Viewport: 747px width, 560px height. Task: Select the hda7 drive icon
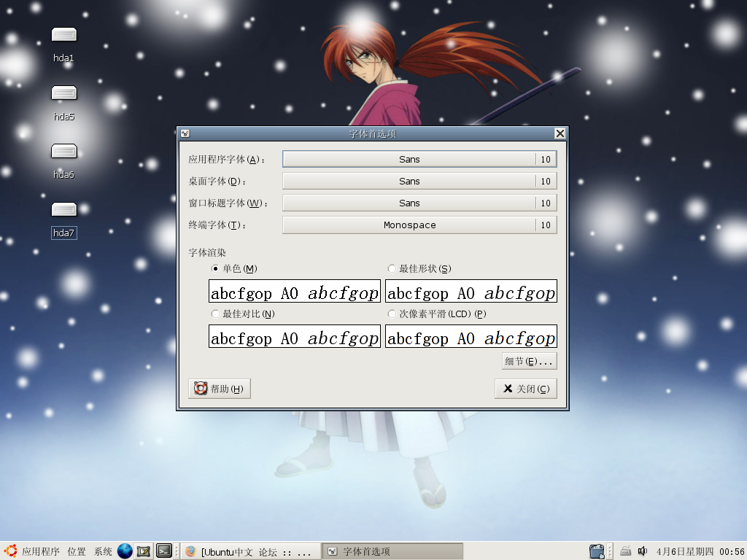(64, 209)
